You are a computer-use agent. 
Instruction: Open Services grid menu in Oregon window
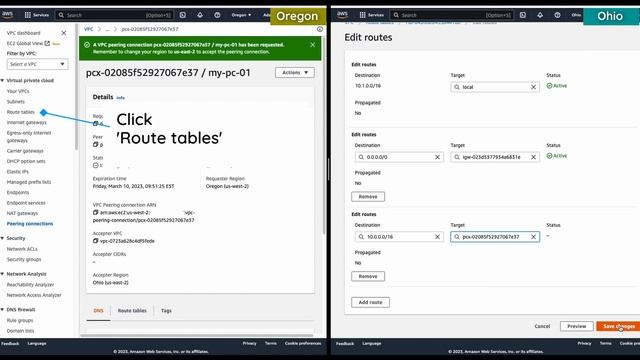[36, 15]
